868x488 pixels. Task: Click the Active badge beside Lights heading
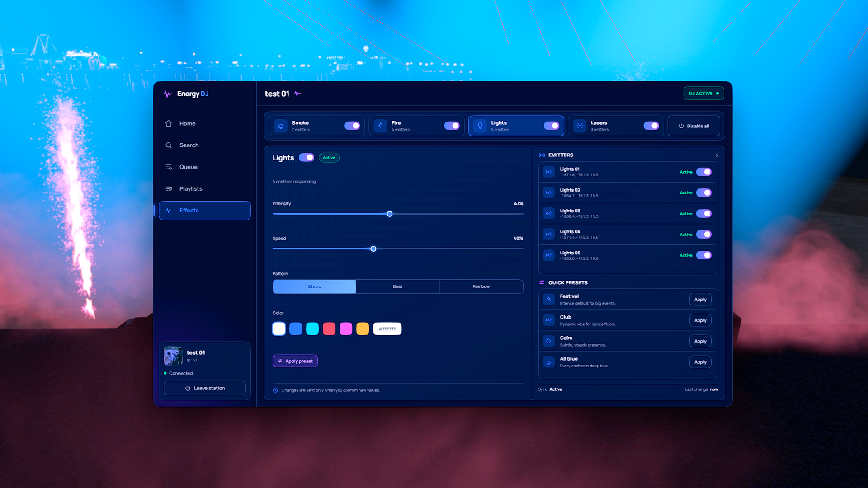(x=329, y=158)
